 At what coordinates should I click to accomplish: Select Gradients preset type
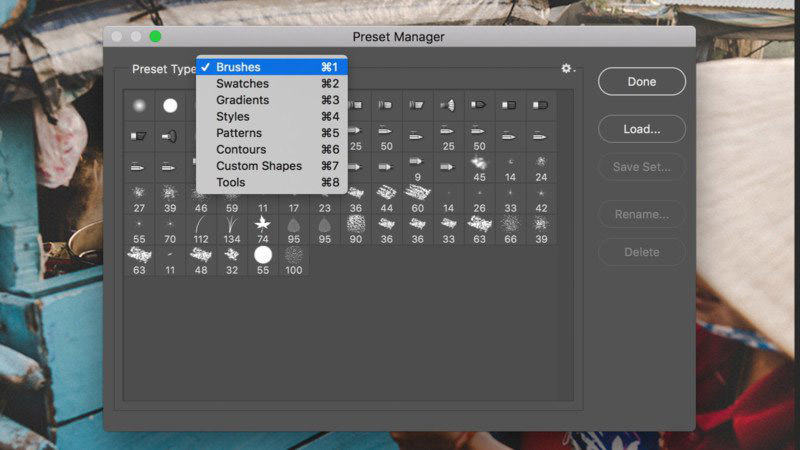242,100
